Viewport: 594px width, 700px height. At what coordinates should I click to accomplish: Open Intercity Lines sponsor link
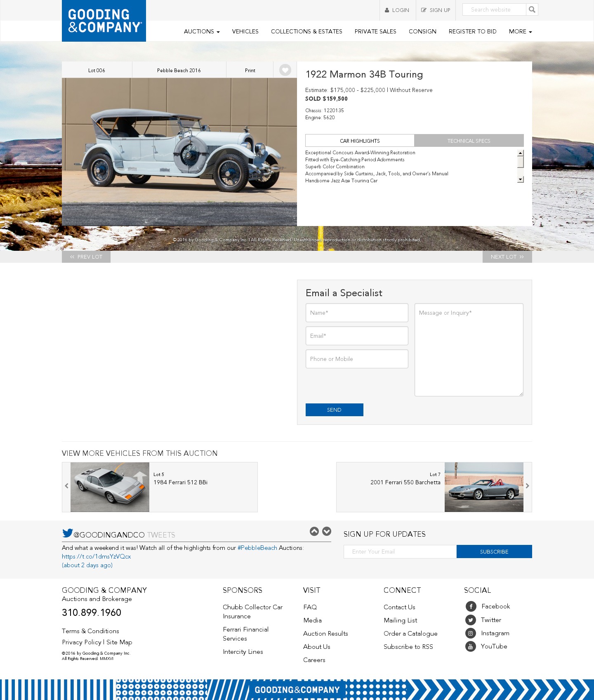tap(243, 652)
